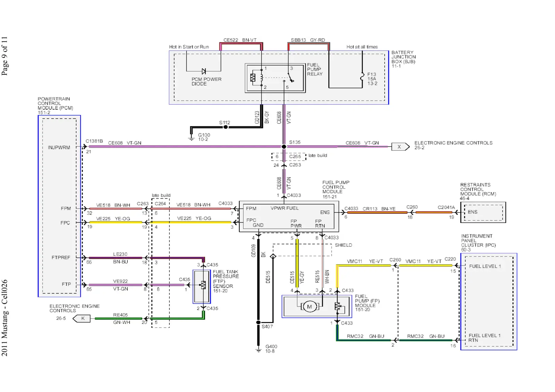
Task: Select the X connector arrow to Electronic Engine Controls
Action: point(400,147)
